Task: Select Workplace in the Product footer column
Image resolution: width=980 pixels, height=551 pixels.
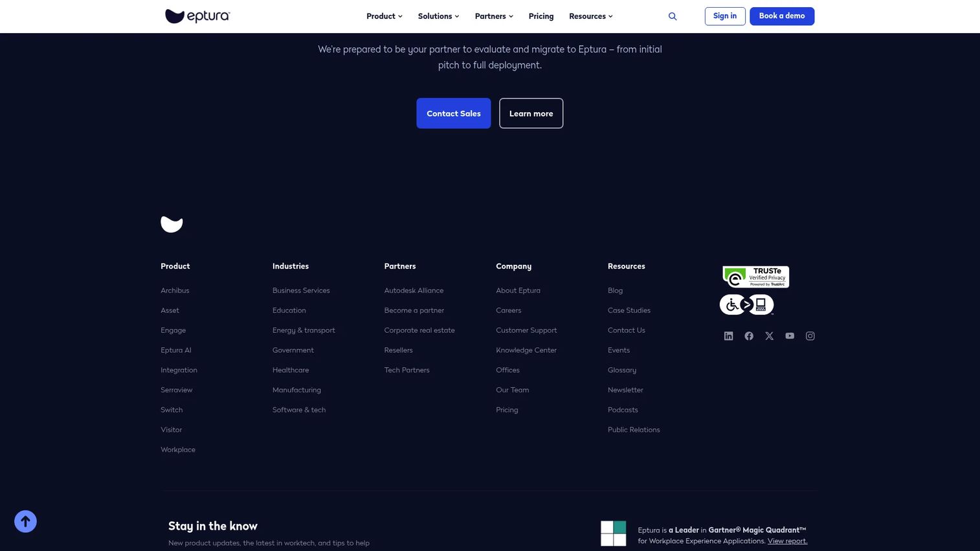Action: point(178,450)
